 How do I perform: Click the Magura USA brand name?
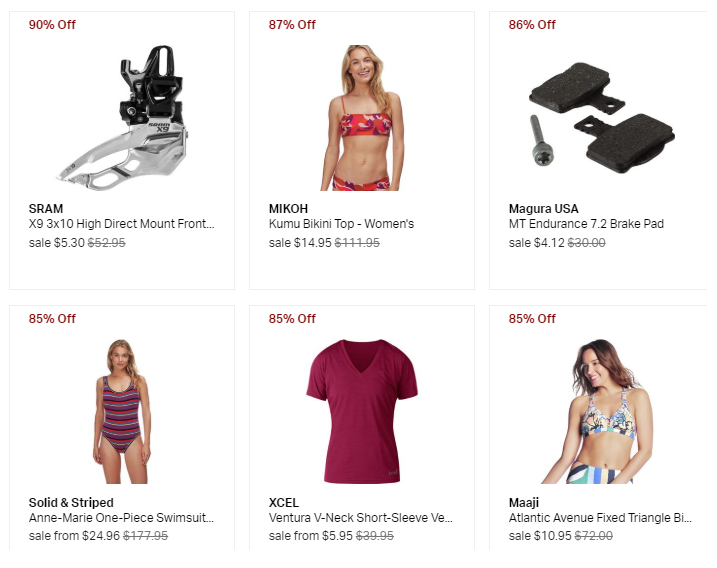(x=543, y=209)
